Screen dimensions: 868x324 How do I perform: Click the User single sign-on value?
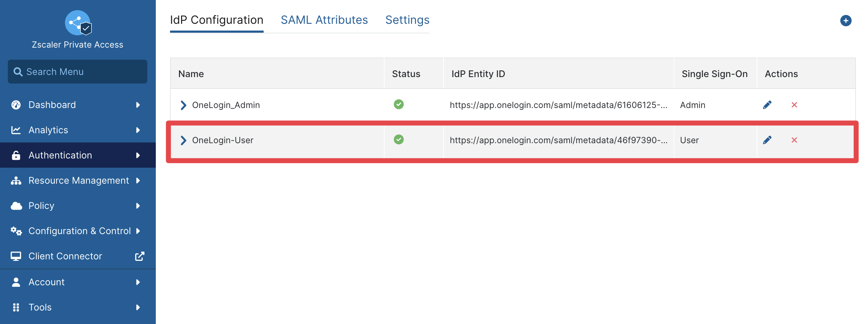click(689, 140)
